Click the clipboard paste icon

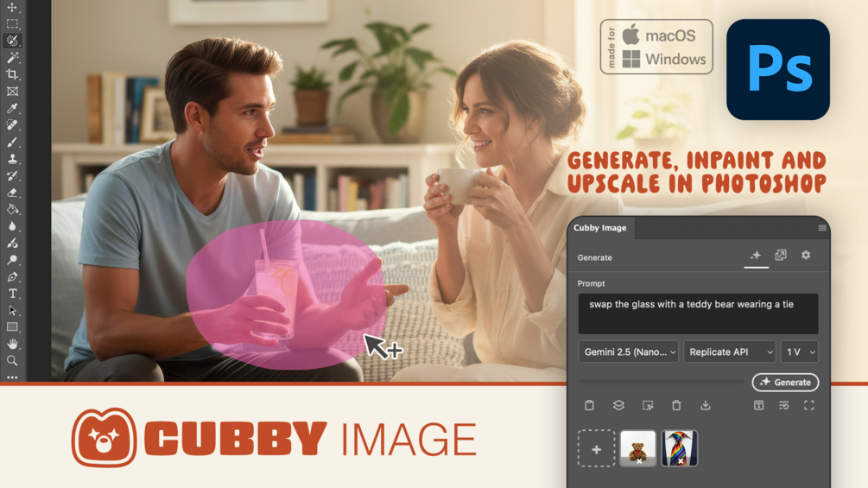(x=590, y=405)
